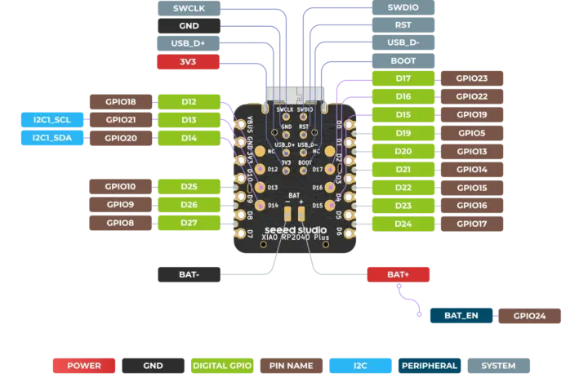Screen dimensions: 588x391
Task: Click the brown GPIO10 label
Action: click(120, 186)
